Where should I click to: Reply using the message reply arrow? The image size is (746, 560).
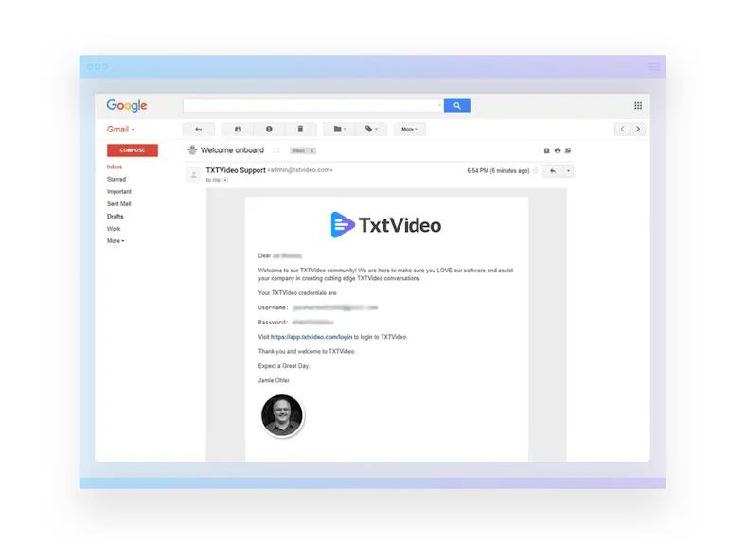point(553,171)
